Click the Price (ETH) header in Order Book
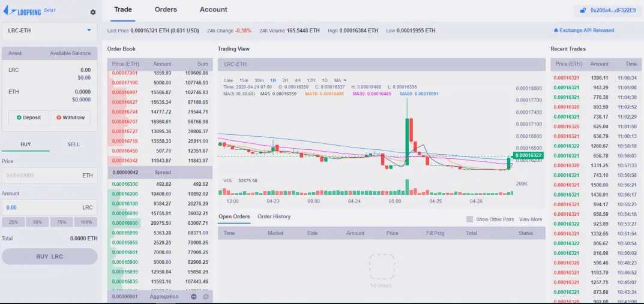The height and width of the screenshot is (304, 644). [125, 64]
